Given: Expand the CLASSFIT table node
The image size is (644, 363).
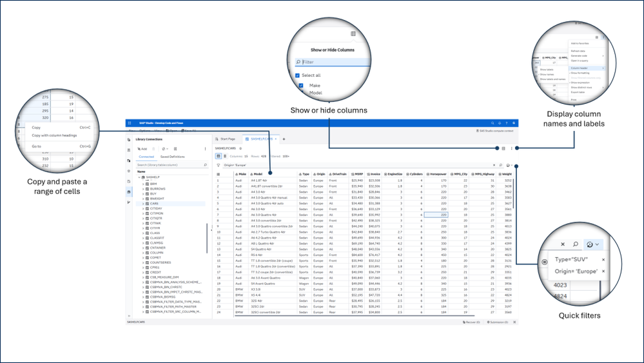Looking at the screenshot, I should pyautogui.click(x=143, y=238).
